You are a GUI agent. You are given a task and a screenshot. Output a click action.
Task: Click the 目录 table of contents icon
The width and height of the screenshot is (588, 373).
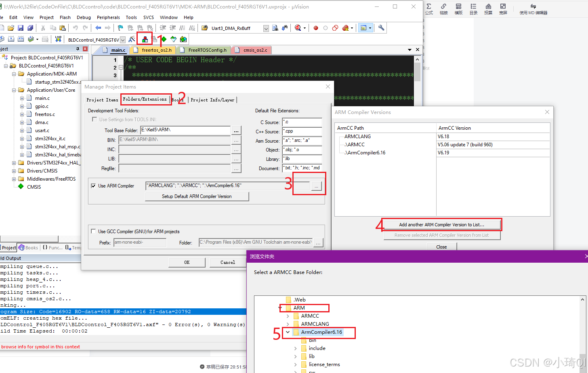pyautogui.click(x=473, y=9)
